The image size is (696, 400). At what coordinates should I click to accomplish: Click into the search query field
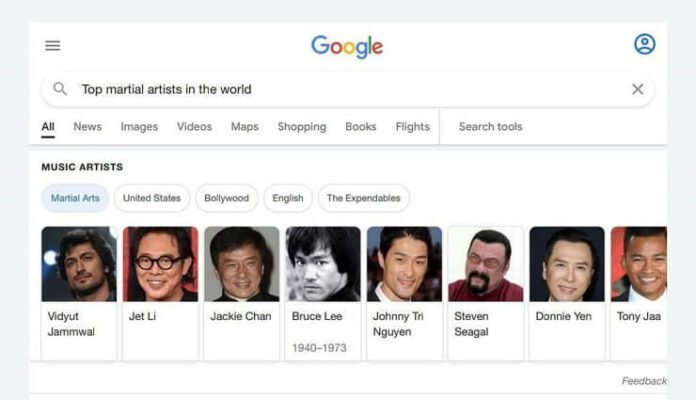(x=348, y=89)
